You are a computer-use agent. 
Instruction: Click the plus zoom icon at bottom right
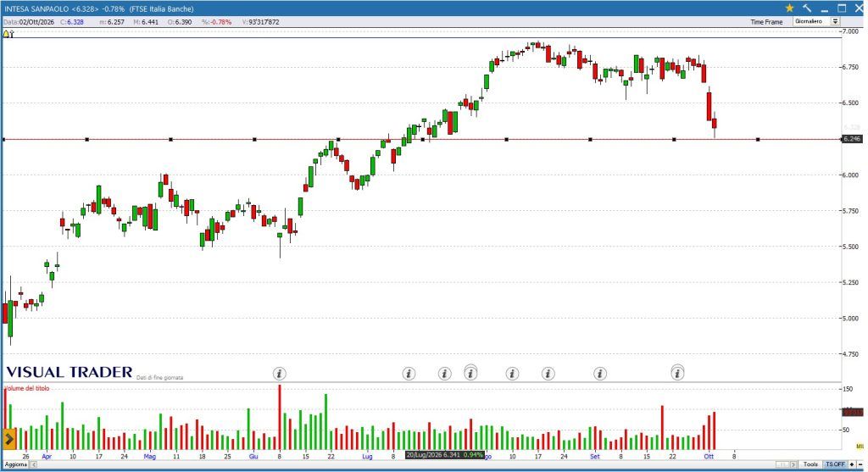(852, 465)
